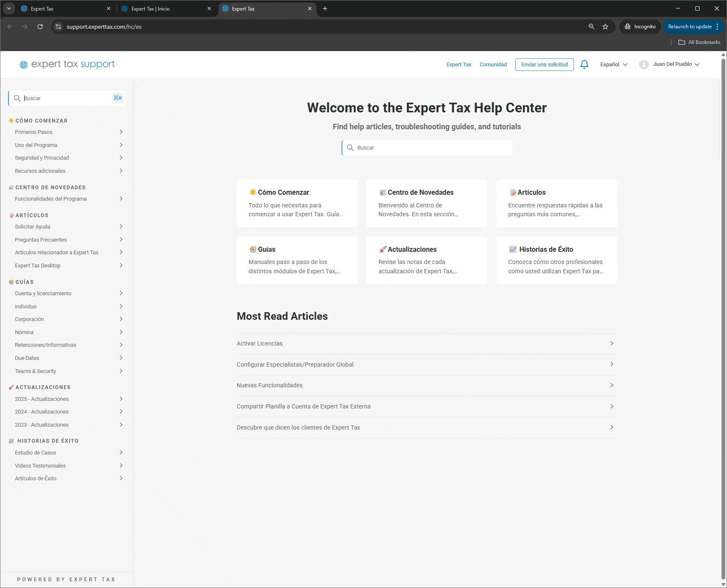Click the Enviar una solicitud button

544,65
